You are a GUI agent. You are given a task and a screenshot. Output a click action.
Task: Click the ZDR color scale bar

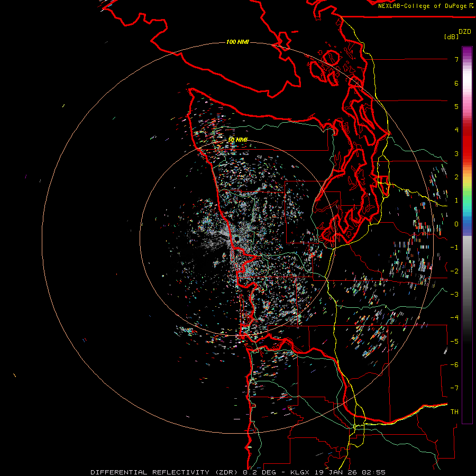[x=467, y=235]
